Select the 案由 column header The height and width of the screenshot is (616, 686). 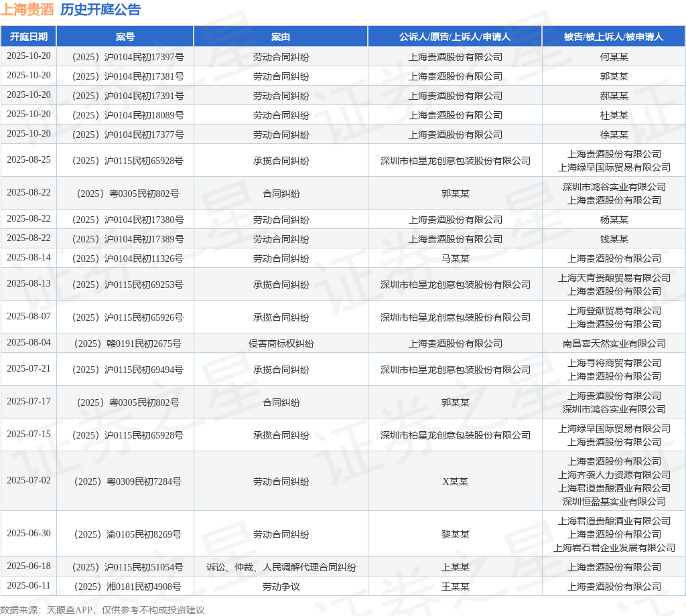coord(281,37)
